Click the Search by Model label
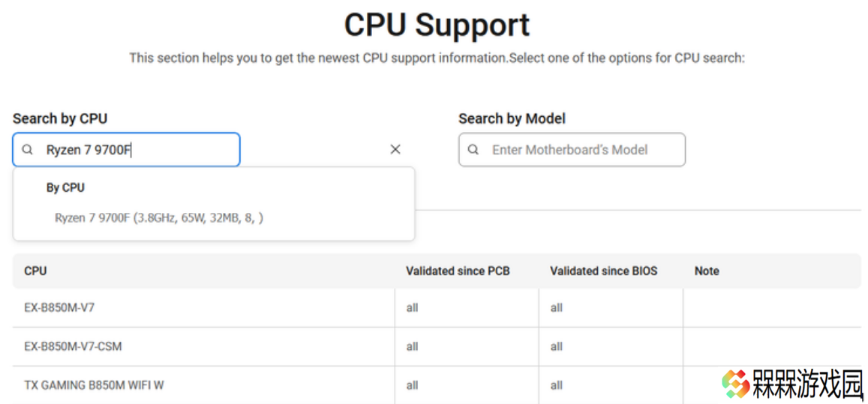 click(x=512, y=118)
